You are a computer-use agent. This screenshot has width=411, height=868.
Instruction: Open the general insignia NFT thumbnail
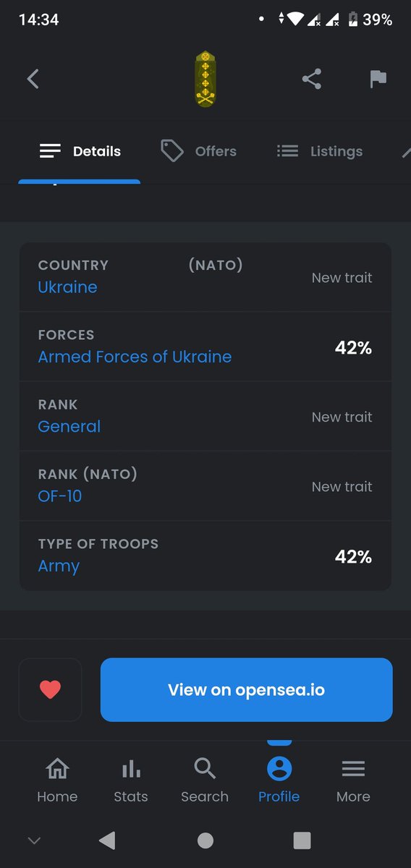pyautogui.click(x=205, y=79)
